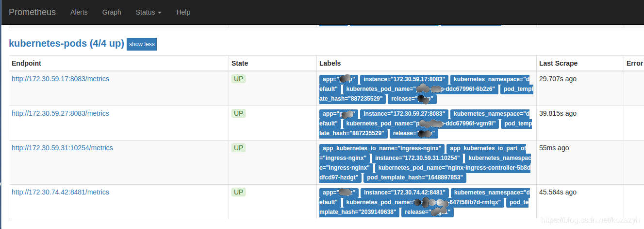Click the Error column header
644x229 pixels.
point(635,63)
